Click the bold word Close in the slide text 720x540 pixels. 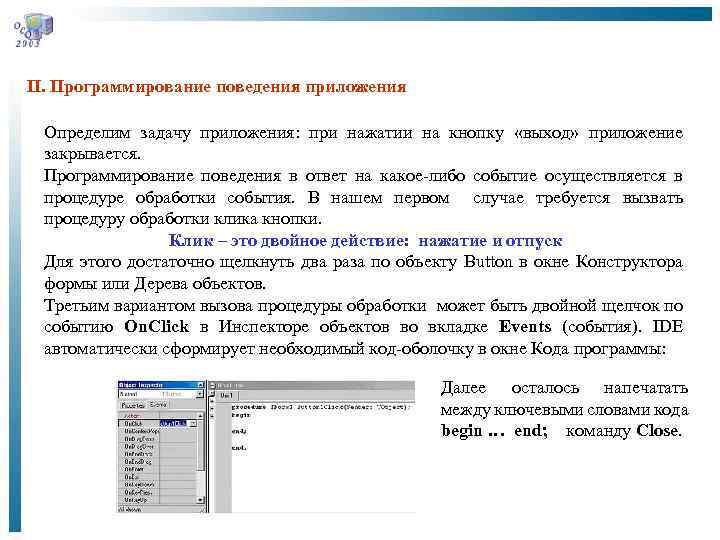point(657,431)
